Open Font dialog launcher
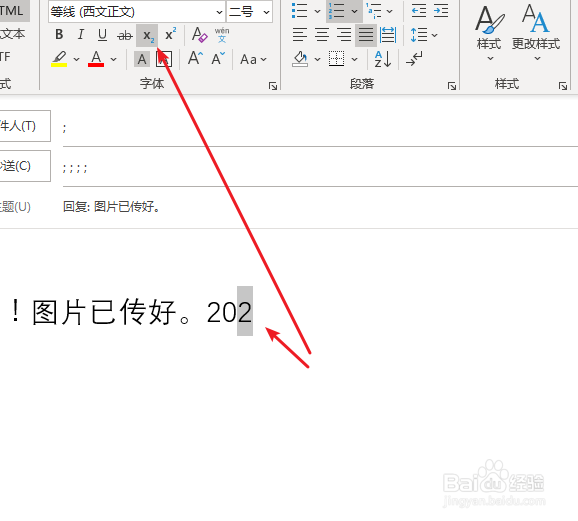Image resolution: width=578 pixels, height=521 pixels. (273, 86)
